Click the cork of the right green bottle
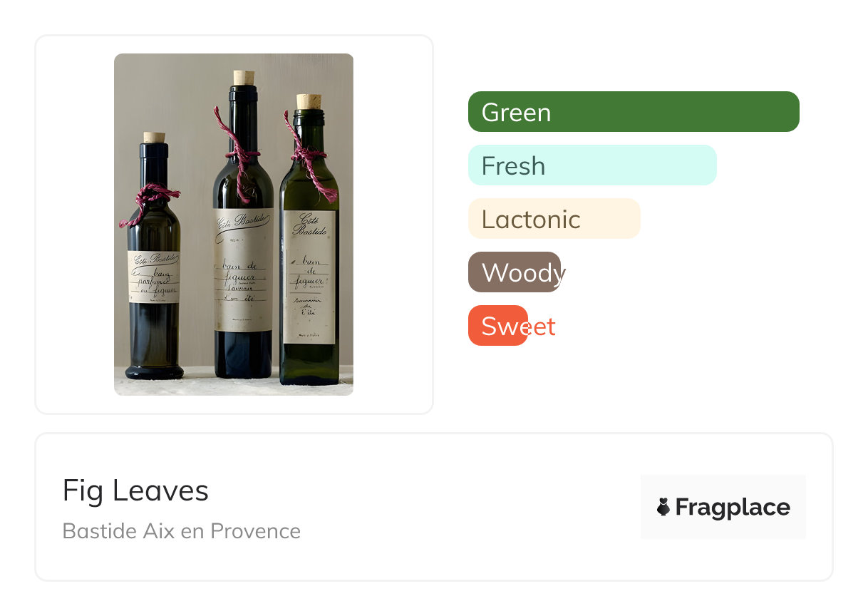Image resolution: width=868 pixels, height=616 pixels. click(x=309, y=101)
